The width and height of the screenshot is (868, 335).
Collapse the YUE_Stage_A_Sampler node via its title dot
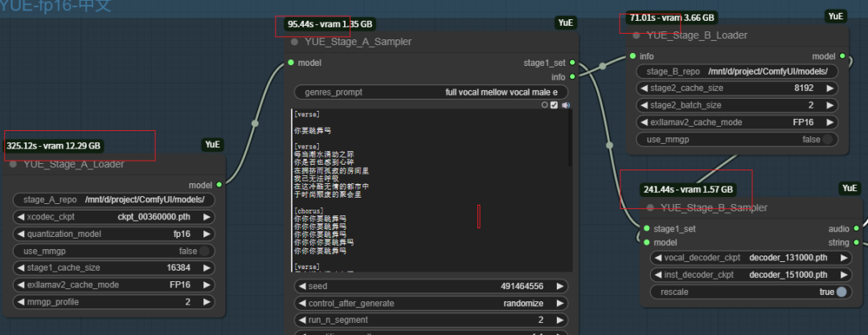coord(294,42)
